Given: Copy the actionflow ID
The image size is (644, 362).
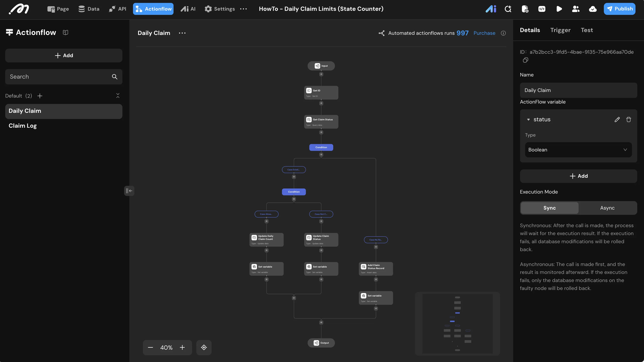Looking at the screenshot, I should [x=525, y=60].
